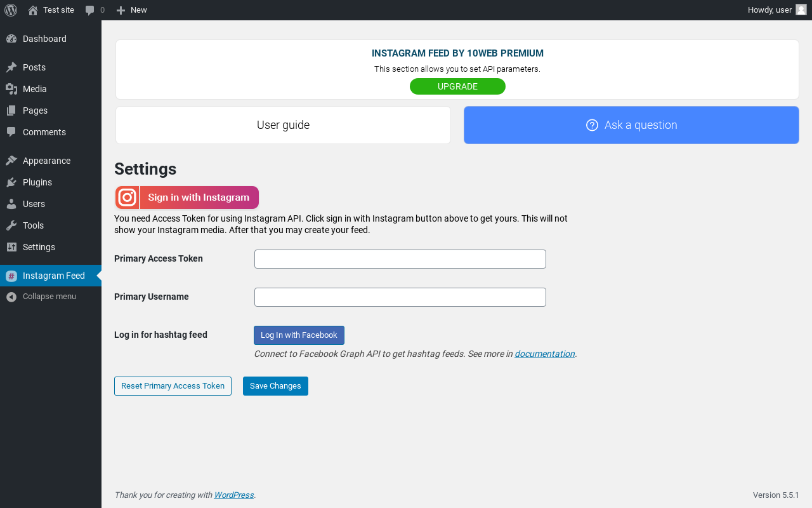
Task: Open the Appearance menu label
Action: (46, 161)
